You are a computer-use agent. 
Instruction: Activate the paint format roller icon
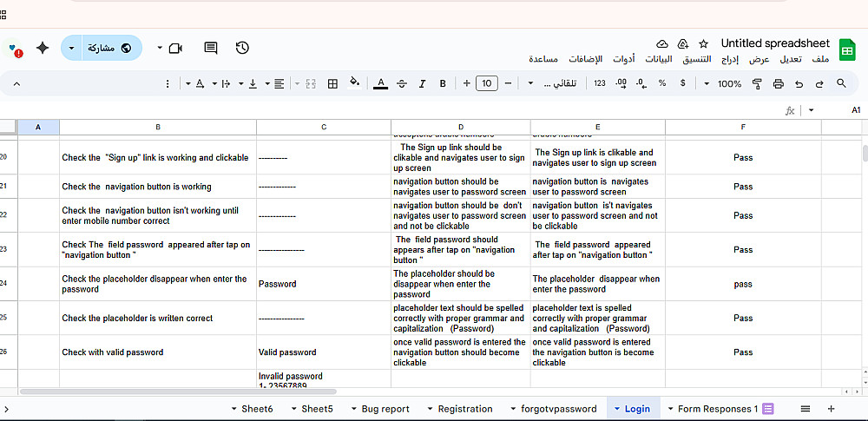(x=757, y=83)
